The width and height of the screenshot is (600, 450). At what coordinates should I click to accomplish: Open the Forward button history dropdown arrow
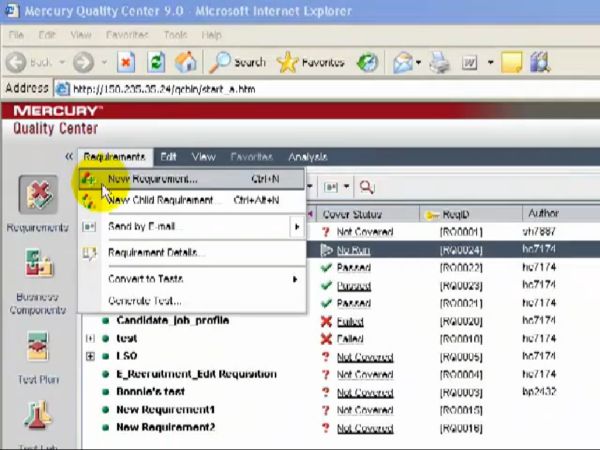click(104, 62)
